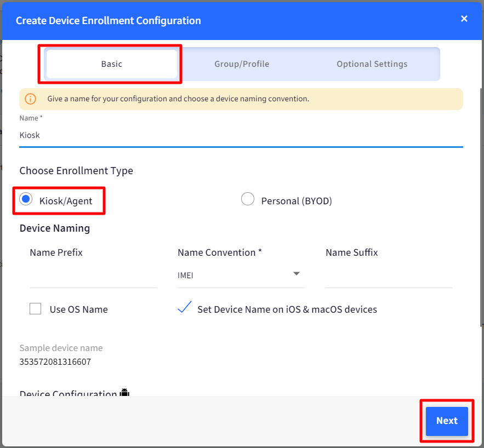Click the Next button
The height and width of the screenshot is (448, 484).
[447, 421]
